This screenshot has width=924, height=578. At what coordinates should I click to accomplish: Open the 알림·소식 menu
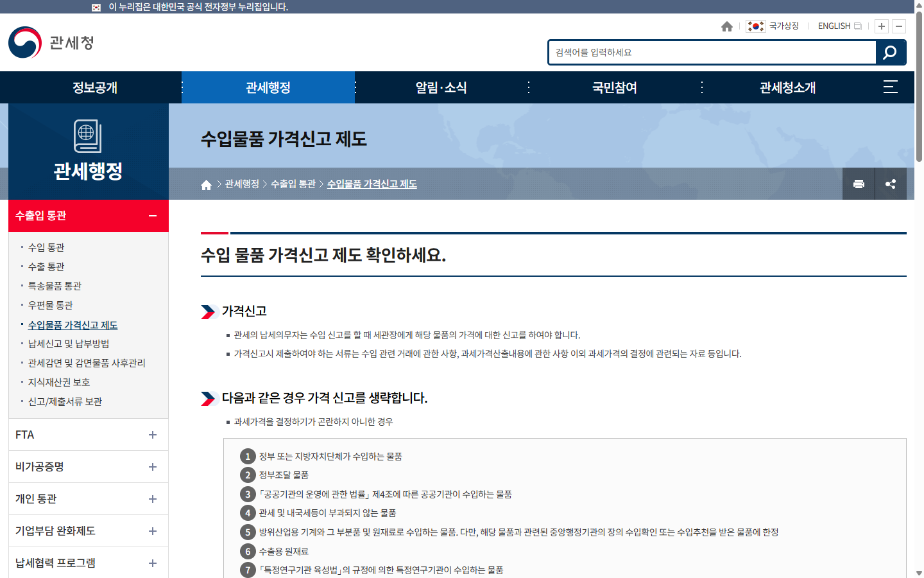click(x=441, y=87)
